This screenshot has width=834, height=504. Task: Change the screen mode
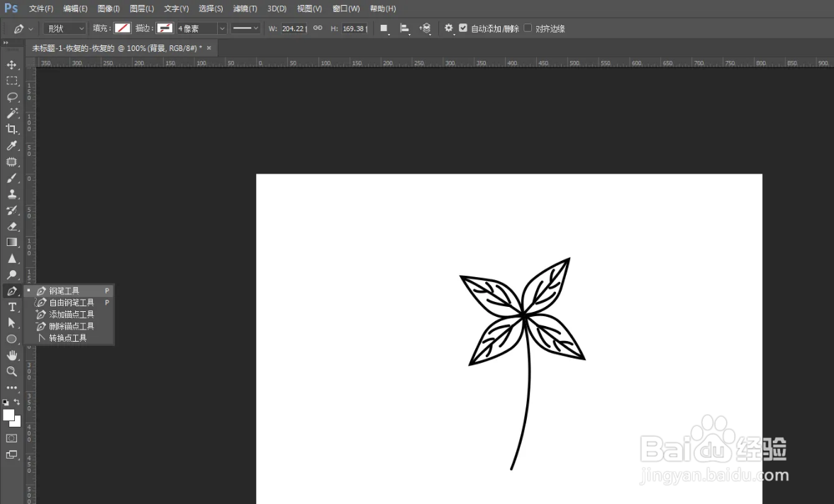click(11, 454)
